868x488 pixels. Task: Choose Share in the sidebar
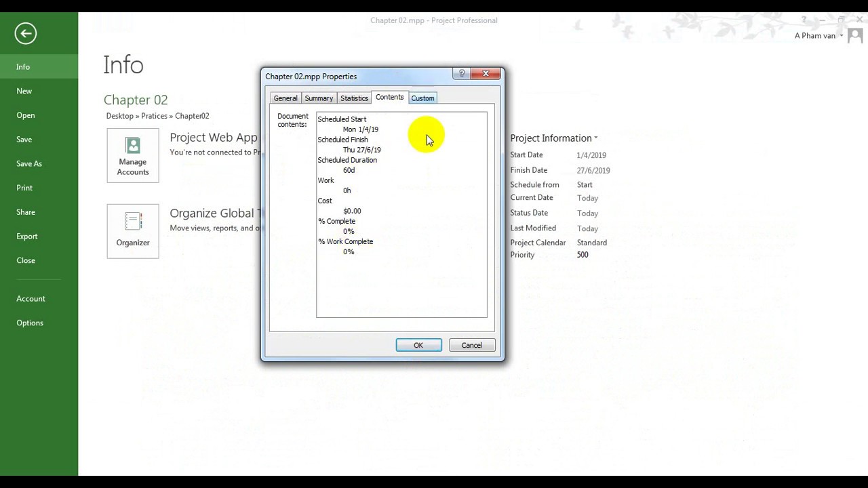point(39,212)
